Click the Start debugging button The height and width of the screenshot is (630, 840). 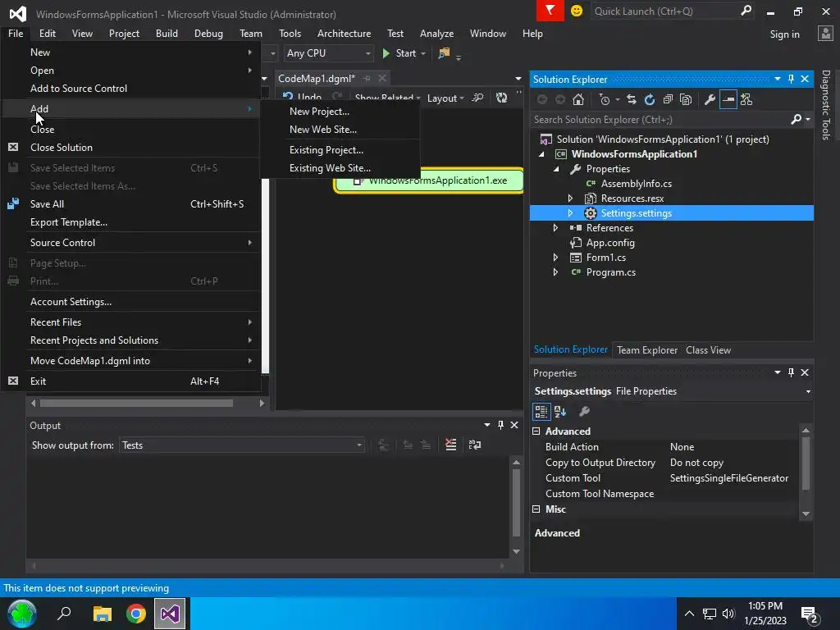pos(399,53)
